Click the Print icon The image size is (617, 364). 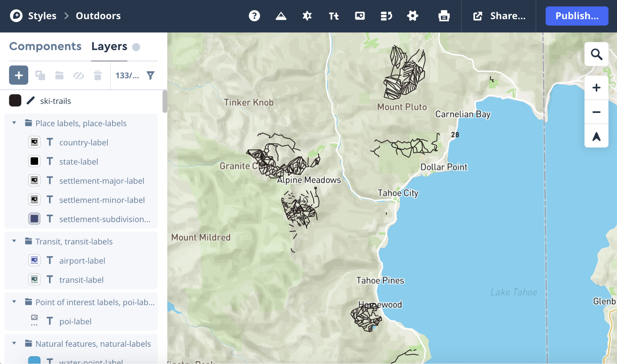pyautogui.click(x=444, y=16)
